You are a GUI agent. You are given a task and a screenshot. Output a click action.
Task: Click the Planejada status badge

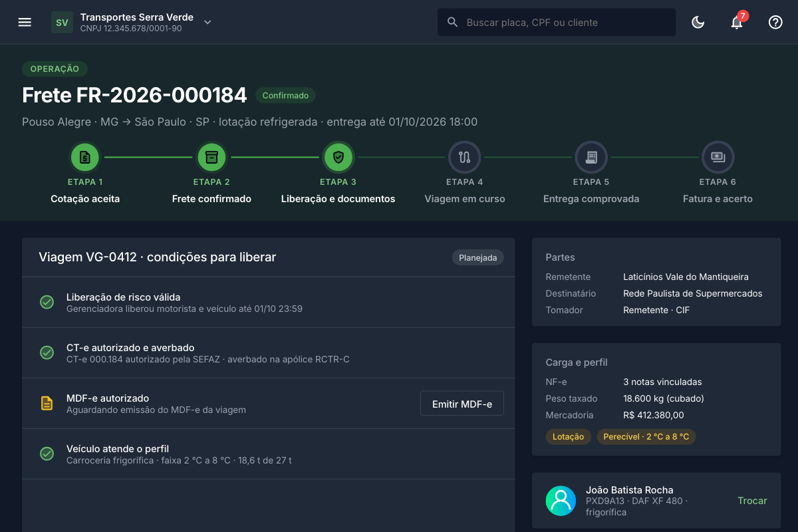[x=478, y=257]
